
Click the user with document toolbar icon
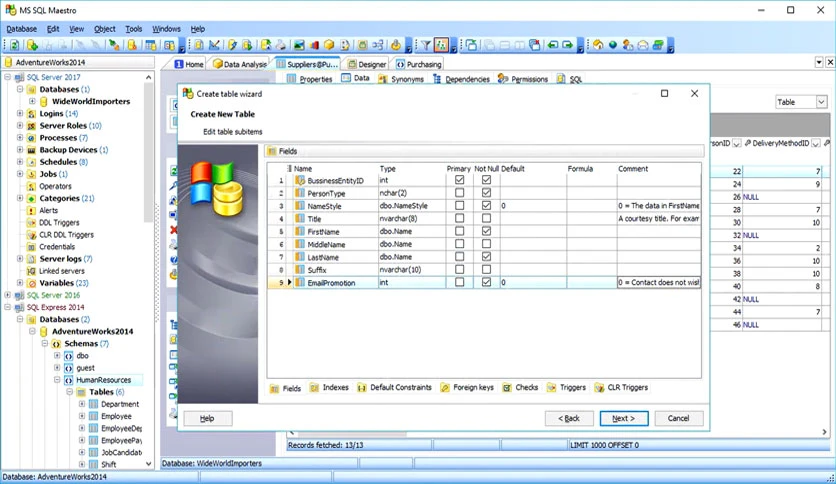(x=628, y=45)
